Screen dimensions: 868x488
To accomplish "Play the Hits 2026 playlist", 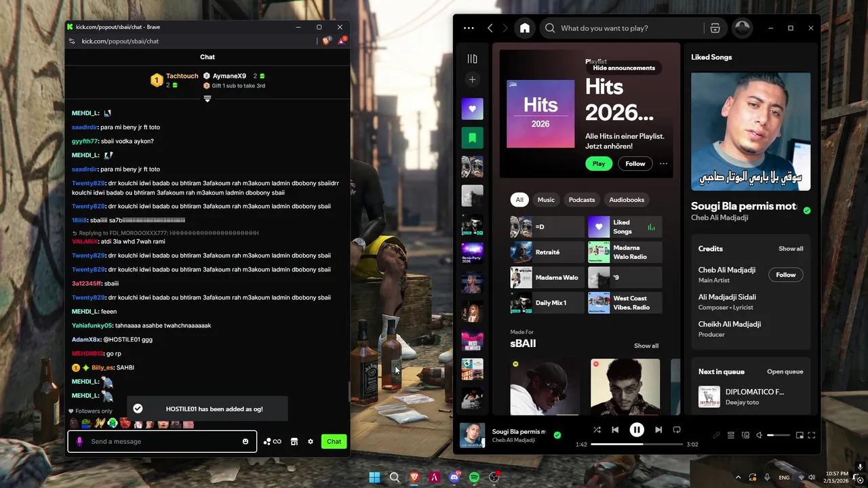I will 599,163.
